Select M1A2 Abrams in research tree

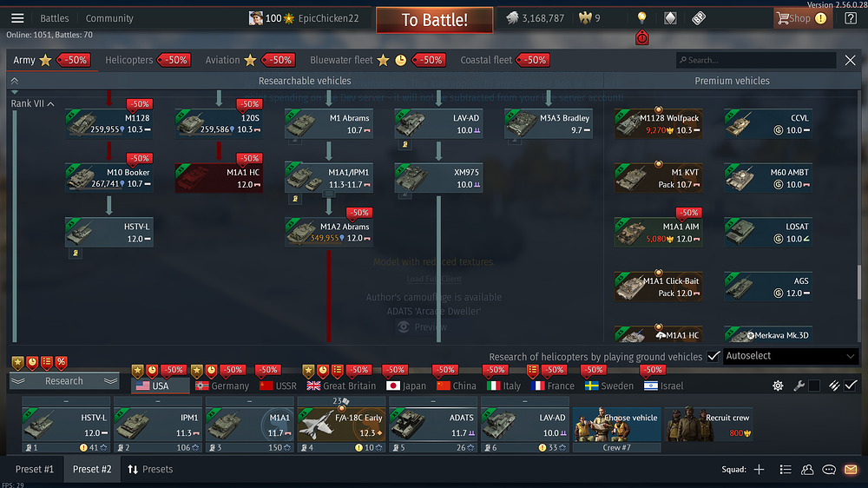tap(329, 233)
